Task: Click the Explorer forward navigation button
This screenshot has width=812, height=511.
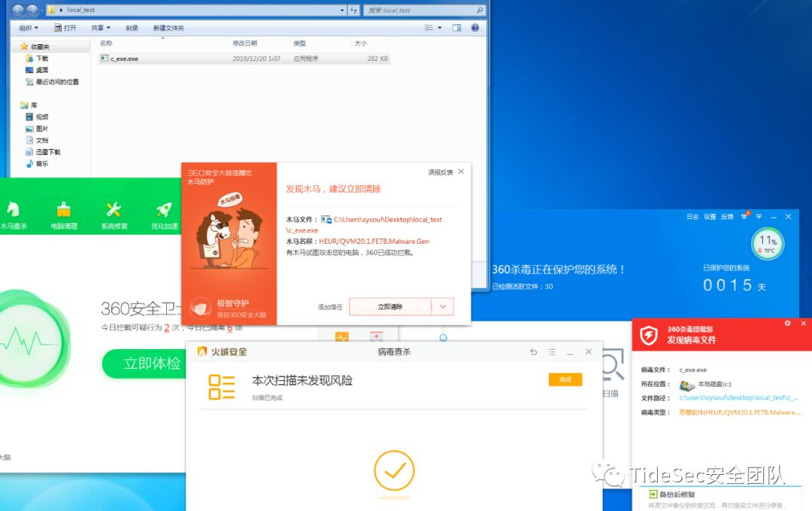Action: click(x=32, y=10)
